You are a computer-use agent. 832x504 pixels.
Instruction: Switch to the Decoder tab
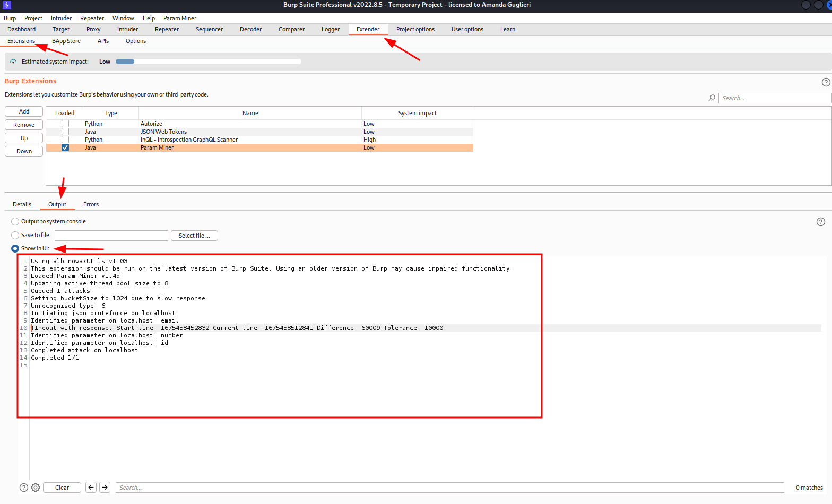click(250, 29)
